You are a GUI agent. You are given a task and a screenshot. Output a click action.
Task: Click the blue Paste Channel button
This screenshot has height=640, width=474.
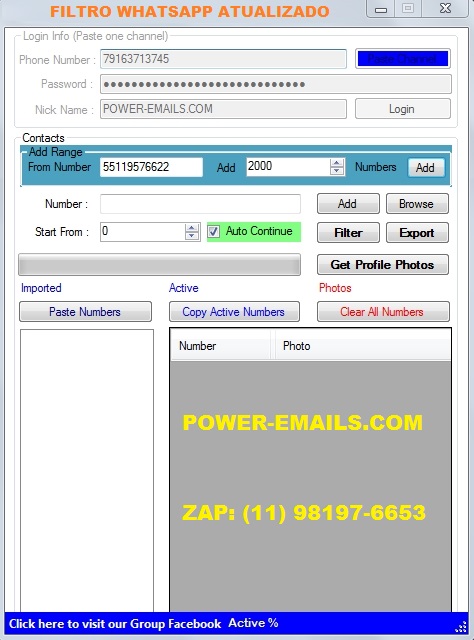click(x=403, y=59)
